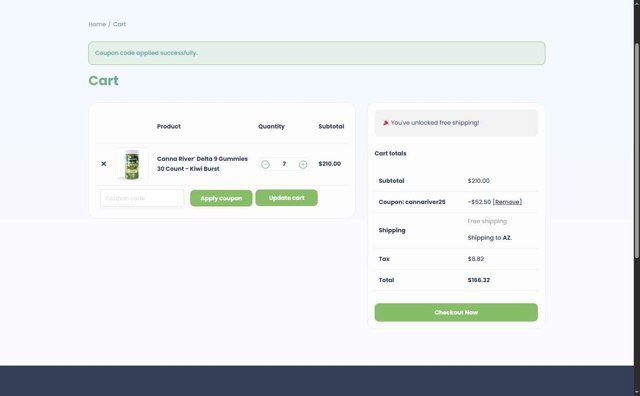Remove the cannariver25 coupon via Remove link
Viewport: 640px width, 396px height.
click(x=507, y=202)
